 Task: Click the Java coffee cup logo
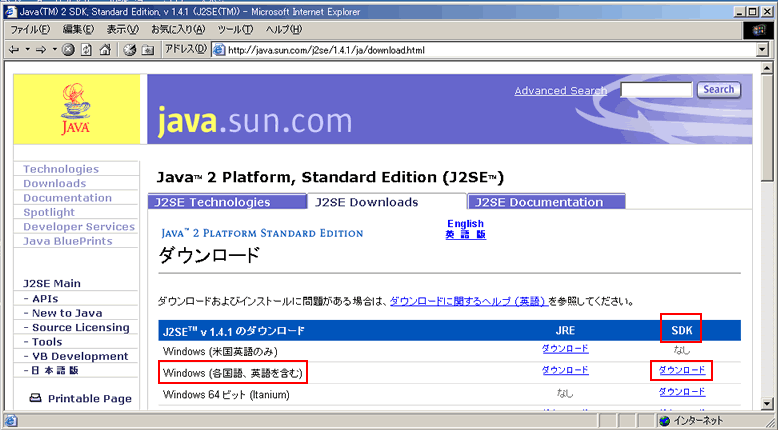(75, 108)
